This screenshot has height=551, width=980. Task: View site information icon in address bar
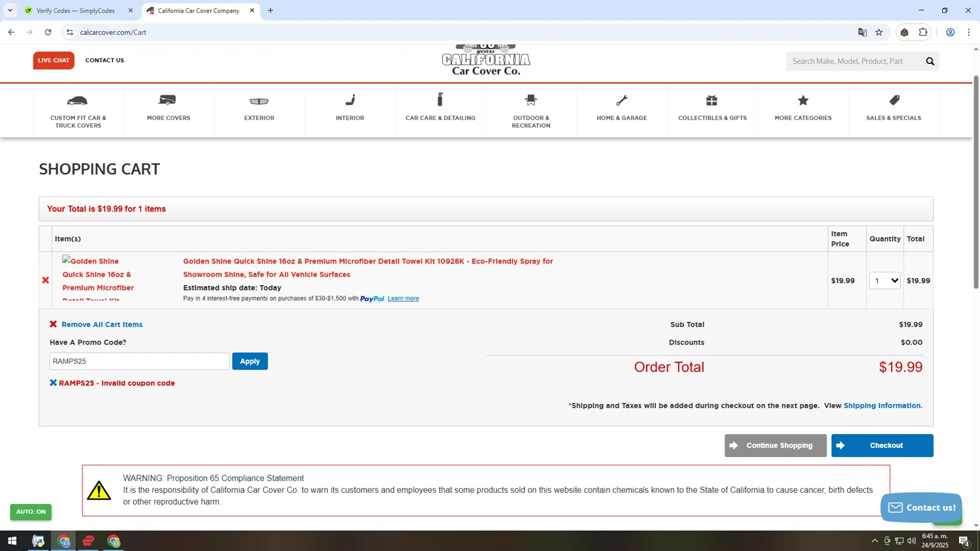70,32
